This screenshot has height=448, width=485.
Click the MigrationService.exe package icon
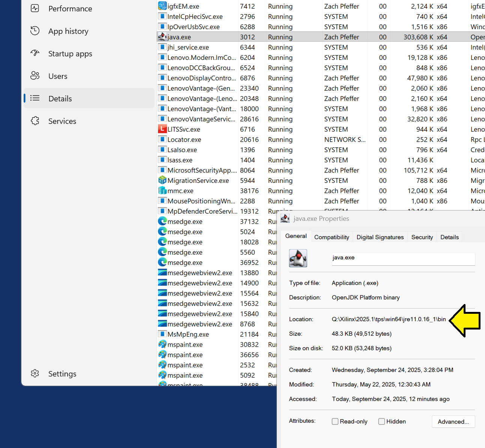pyautogui.click(x=162, y=180)
